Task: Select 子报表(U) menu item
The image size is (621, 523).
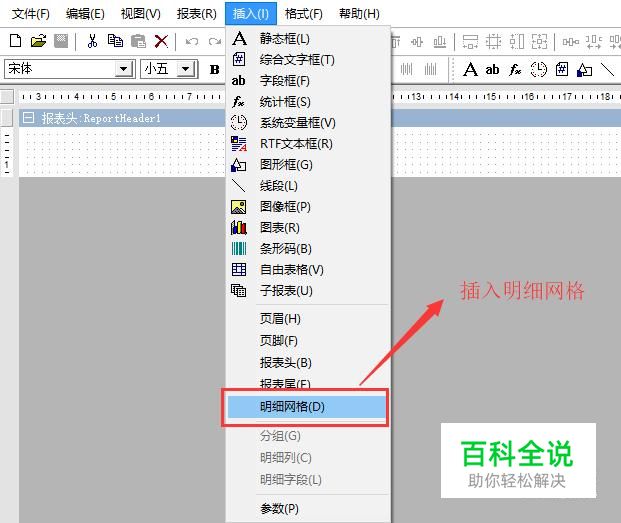Action: 308,291
